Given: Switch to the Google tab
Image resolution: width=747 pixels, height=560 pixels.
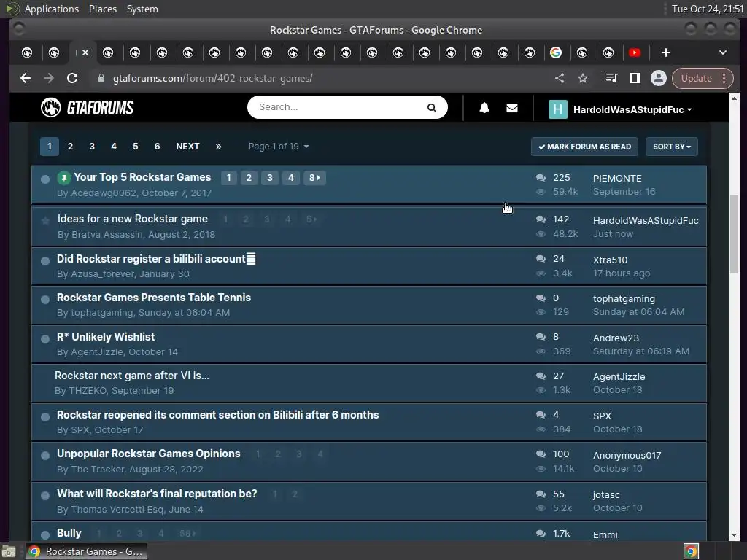Looking at the screenshot, I should click(555, 52).
